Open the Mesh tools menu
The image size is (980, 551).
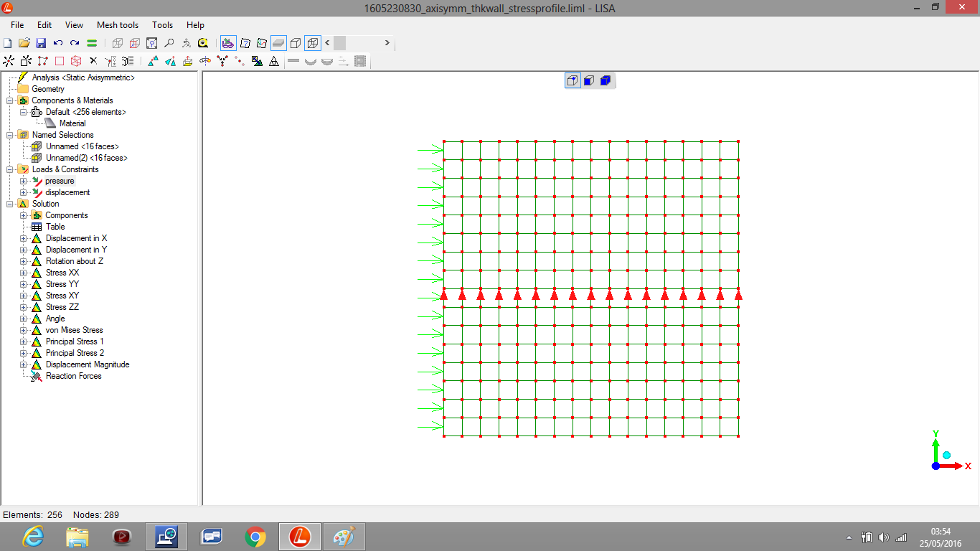pyautogui.click(x=118, y=25)
